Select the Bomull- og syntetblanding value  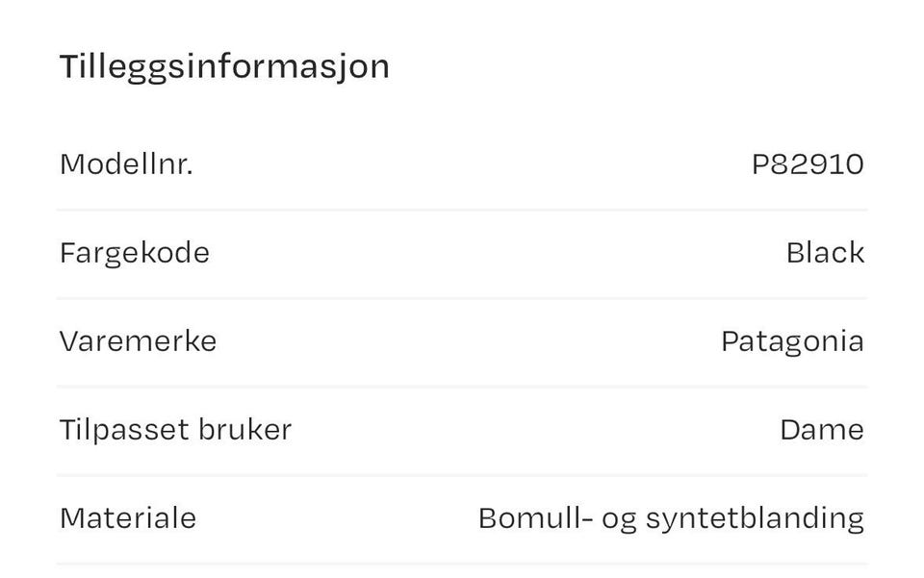pyautogui.click(x=671, y=519)
